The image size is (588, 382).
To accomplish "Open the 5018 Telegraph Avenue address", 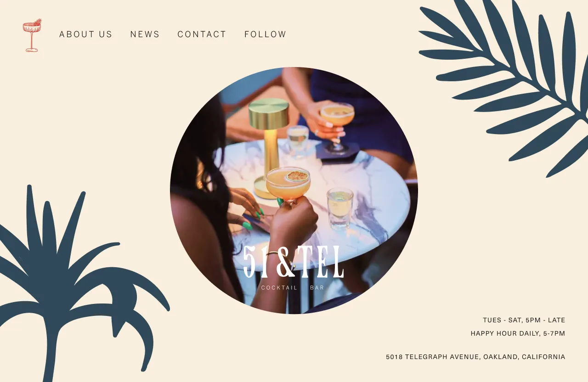I will coord(475,357).
